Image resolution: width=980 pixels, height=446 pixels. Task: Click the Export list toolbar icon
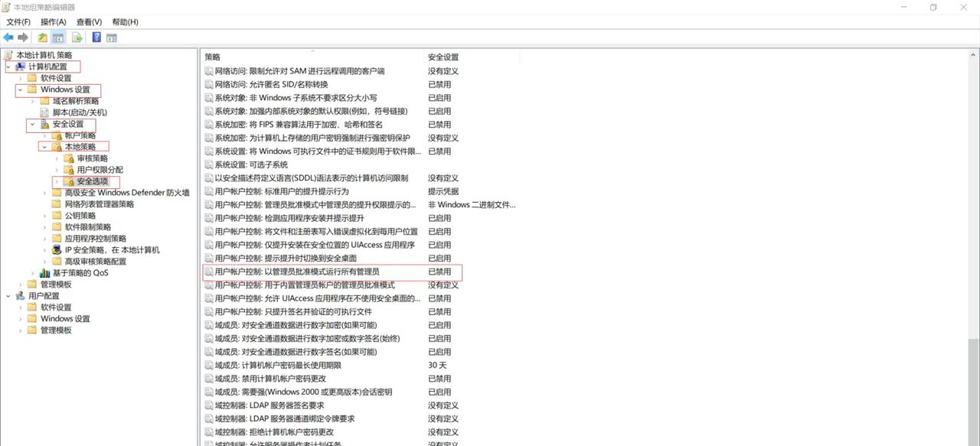(77, 37)
